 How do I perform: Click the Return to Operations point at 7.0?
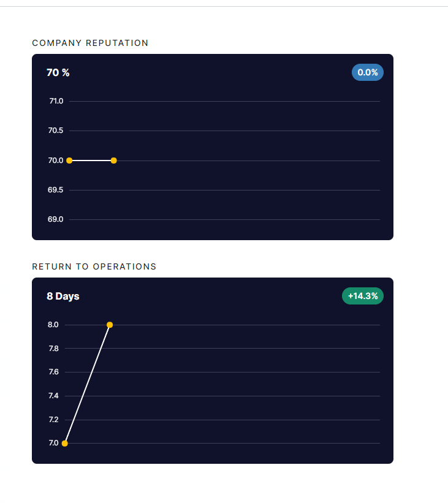pyautogui.click(x=65, y=443)
